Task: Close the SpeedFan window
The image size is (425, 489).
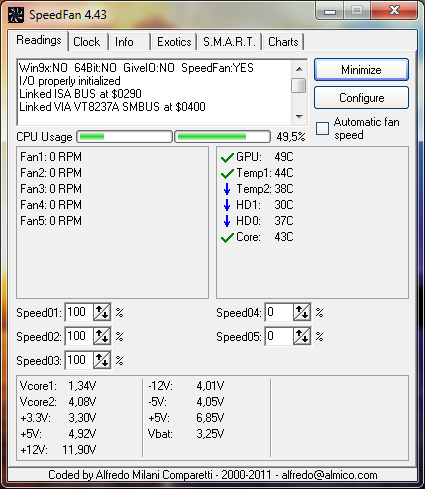Action: tap(394, 11)
